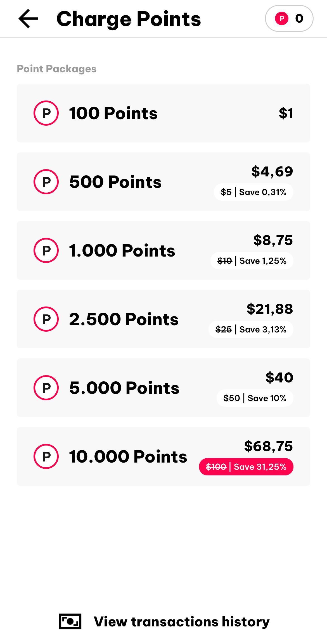Tap the P icon beside 2.500 Points
The width and height of the screenshot is (327, 644).
coord(46,319)
